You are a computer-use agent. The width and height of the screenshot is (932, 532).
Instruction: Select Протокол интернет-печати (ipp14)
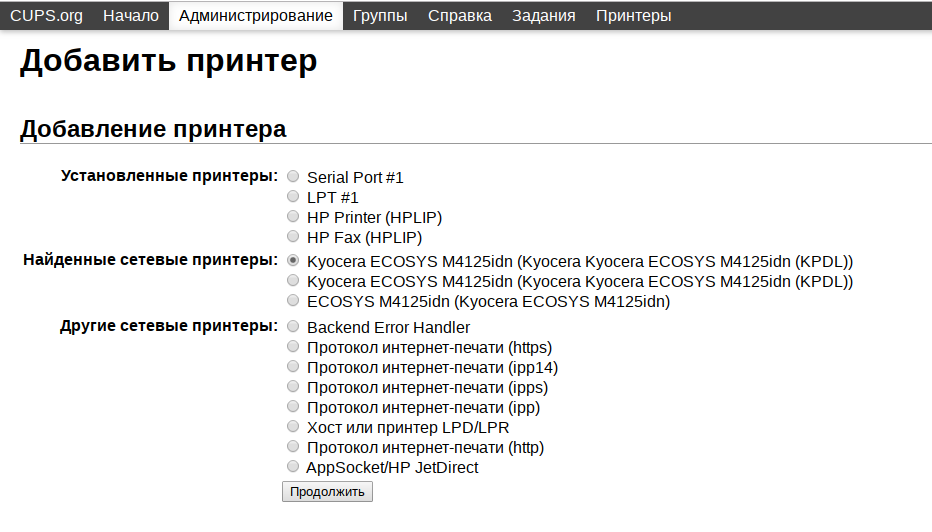pos(293,366)
